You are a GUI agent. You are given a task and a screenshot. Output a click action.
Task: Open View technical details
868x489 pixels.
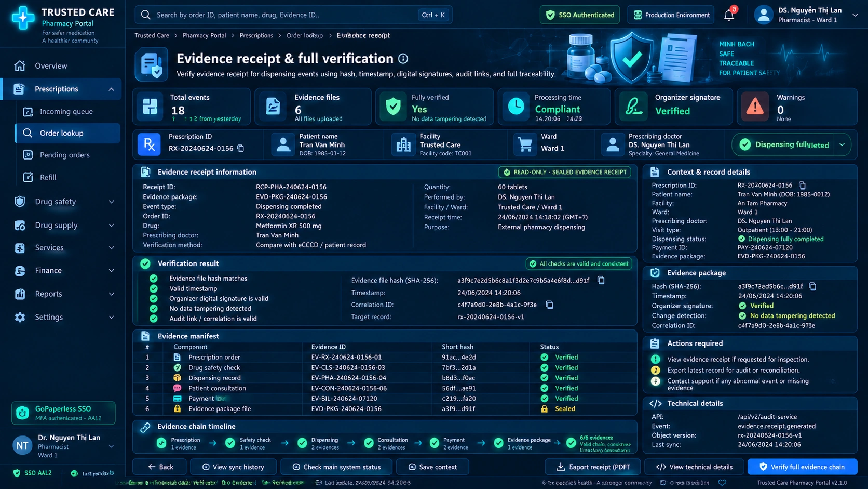pyautogui.click(x=694, y=467)
